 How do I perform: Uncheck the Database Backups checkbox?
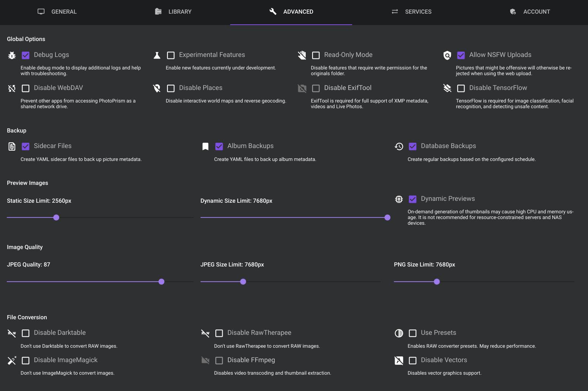tap(413, 147)
